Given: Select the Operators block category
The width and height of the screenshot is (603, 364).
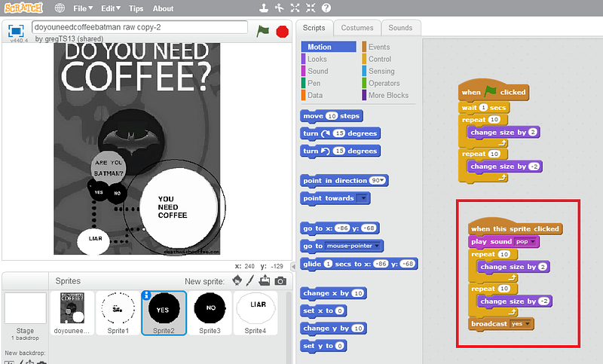Looking at the screenshot, I should tap(381, 83).
